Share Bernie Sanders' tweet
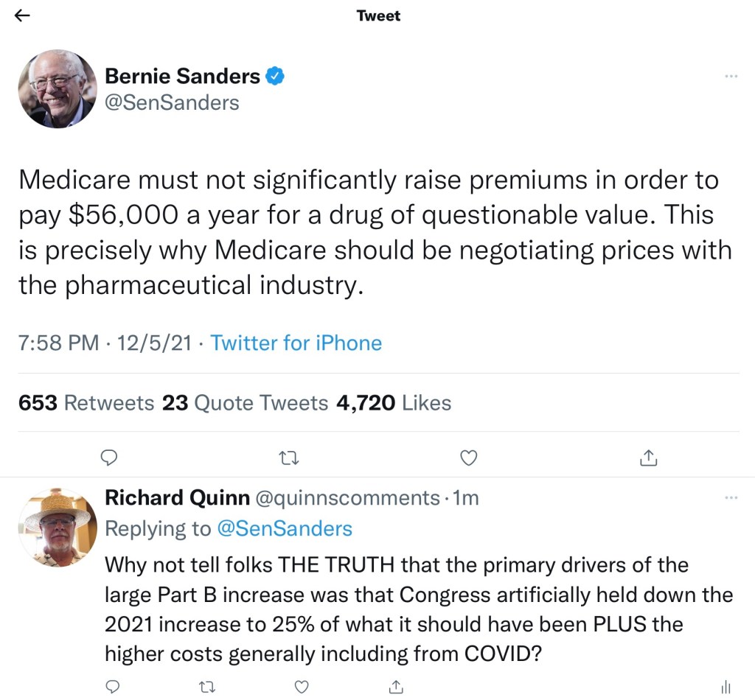This screenshot has height=700, width=755. pyautogui.click(x=647, y=458)
